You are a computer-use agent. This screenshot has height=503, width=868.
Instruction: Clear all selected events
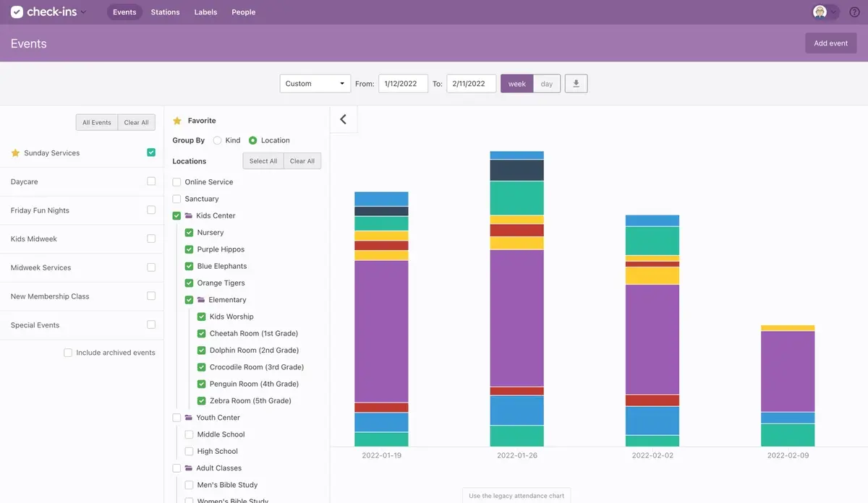tap(137, 122)
